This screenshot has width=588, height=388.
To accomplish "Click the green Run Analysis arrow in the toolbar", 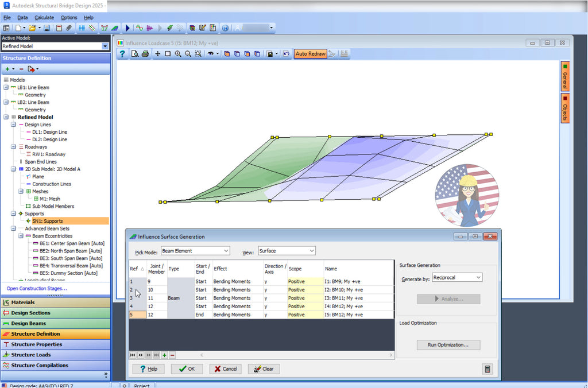I will [127, 28].
